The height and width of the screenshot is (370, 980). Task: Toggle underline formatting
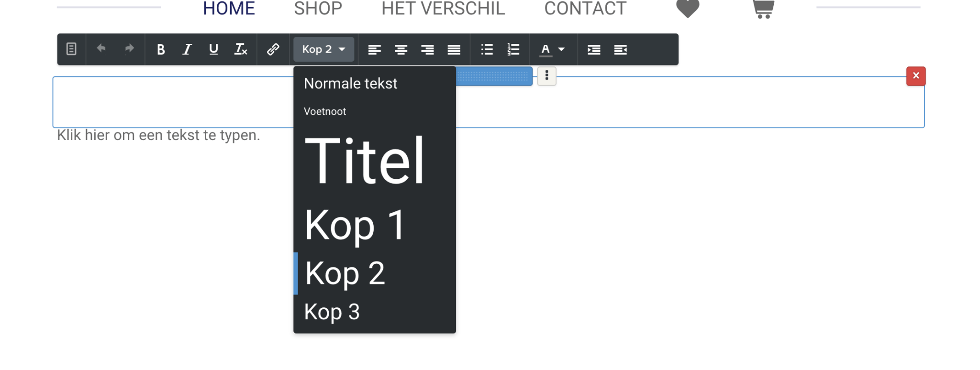[213, 49]
